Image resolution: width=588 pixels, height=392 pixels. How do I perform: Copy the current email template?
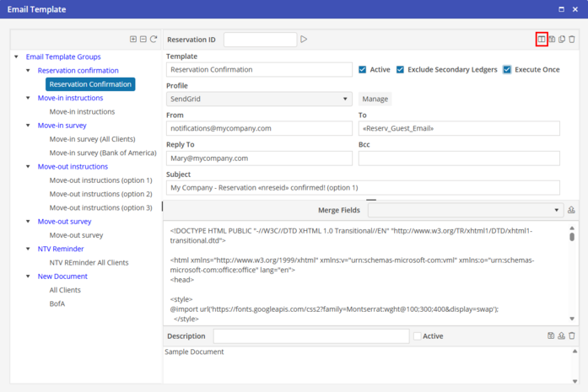click(x=562, y=40)
